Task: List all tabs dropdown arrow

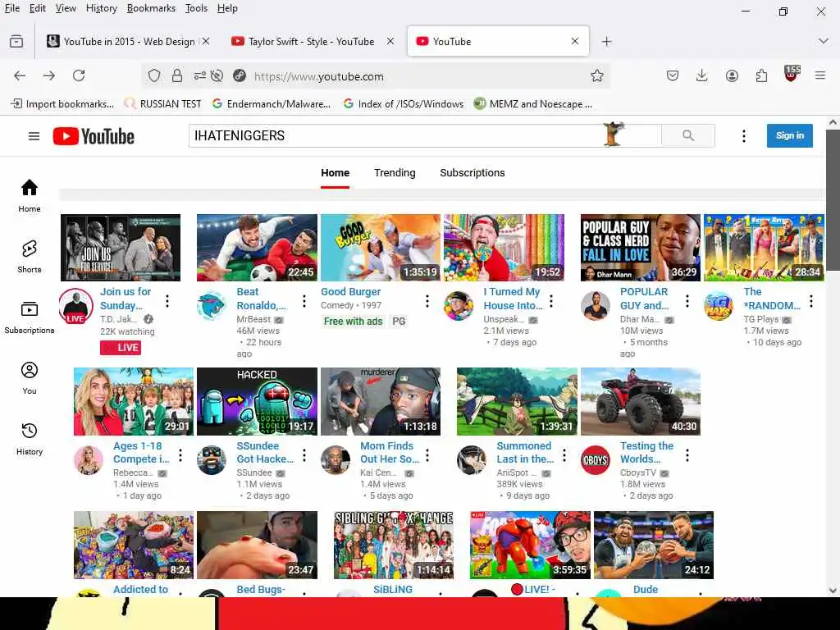Action: coord(823,41)
